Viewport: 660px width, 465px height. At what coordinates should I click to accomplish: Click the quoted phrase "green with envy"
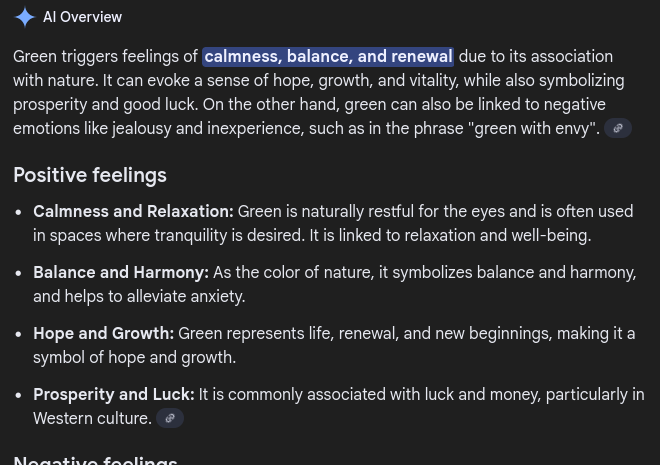532,129
